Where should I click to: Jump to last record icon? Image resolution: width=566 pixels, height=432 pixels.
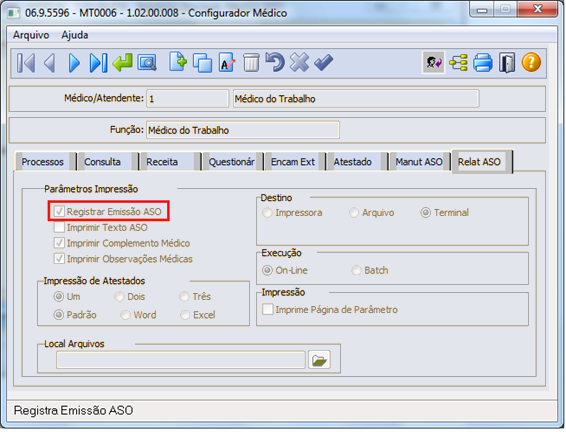pos(98,63)
